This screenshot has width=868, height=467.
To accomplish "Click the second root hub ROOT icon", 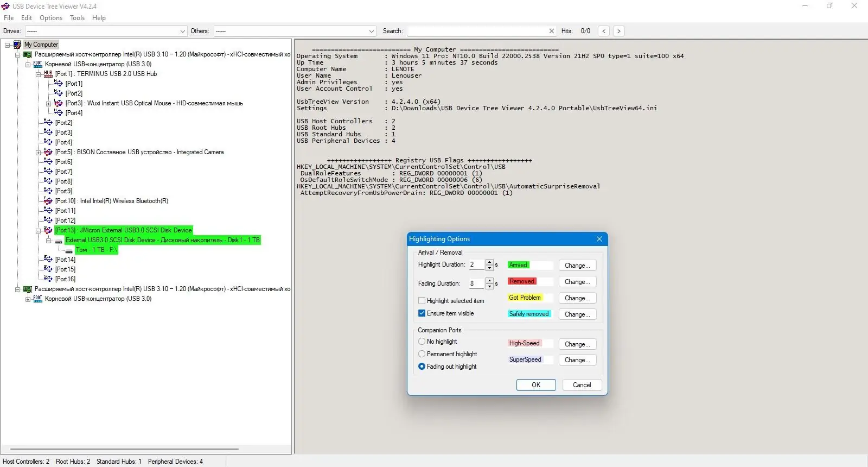I will (x=38, y=299).
